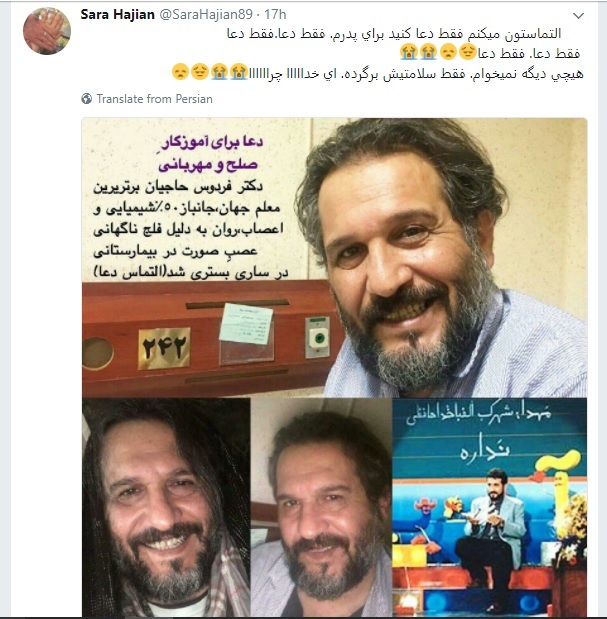
Task: Click the green call button in hospital photo
Action: 318,338
